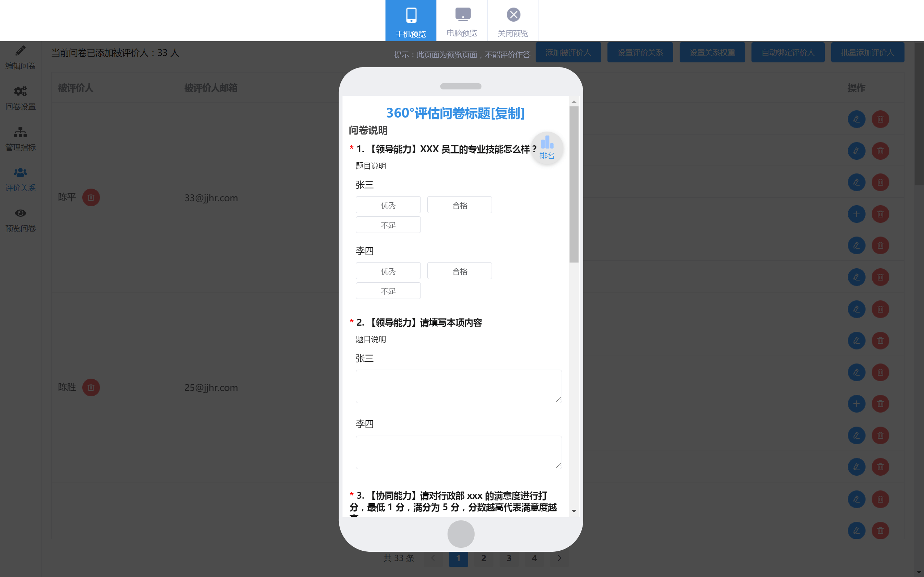Click 关闭预览 (Close Preview) button
924x577 pixels.
[513, 20]
